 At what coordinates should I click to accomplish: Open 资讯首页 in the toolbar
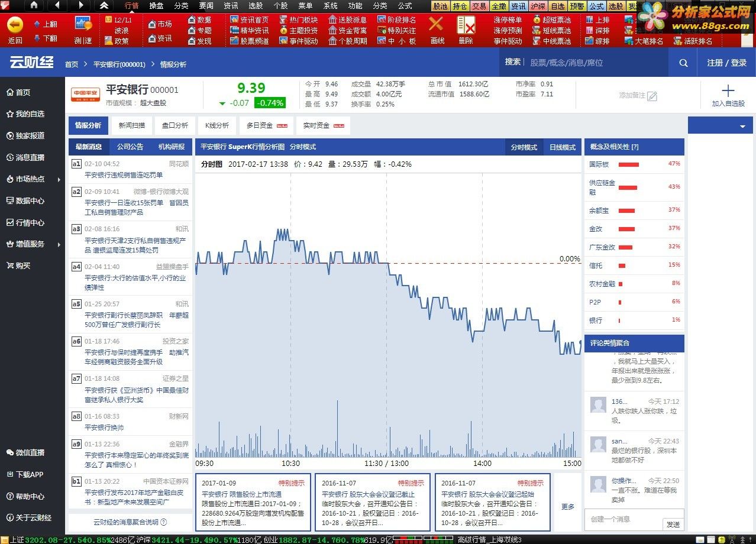[249, 20]
